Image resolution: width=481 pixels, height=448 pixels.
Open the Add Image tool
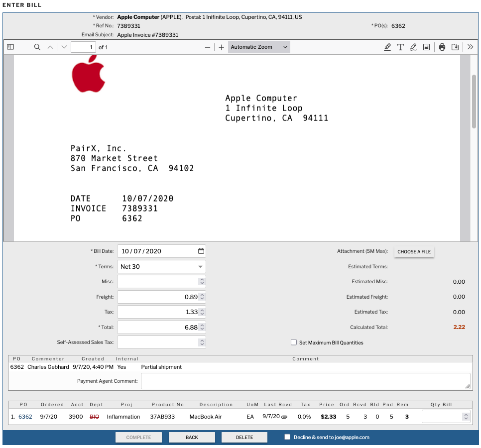[426, 46]
